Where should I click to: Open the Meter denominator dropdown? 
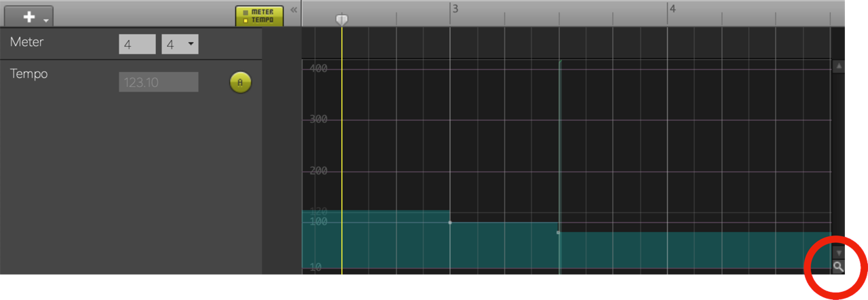tap(180, 45)
